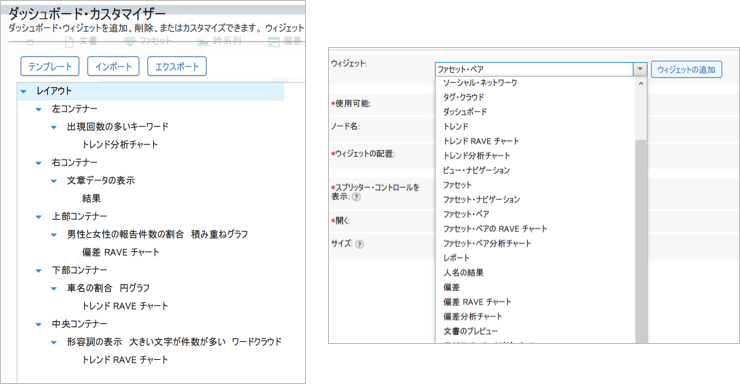Screen dimensions: 740x384
Task: Click the ウィジェット combo box text field
Action: (x=534, y=69)
